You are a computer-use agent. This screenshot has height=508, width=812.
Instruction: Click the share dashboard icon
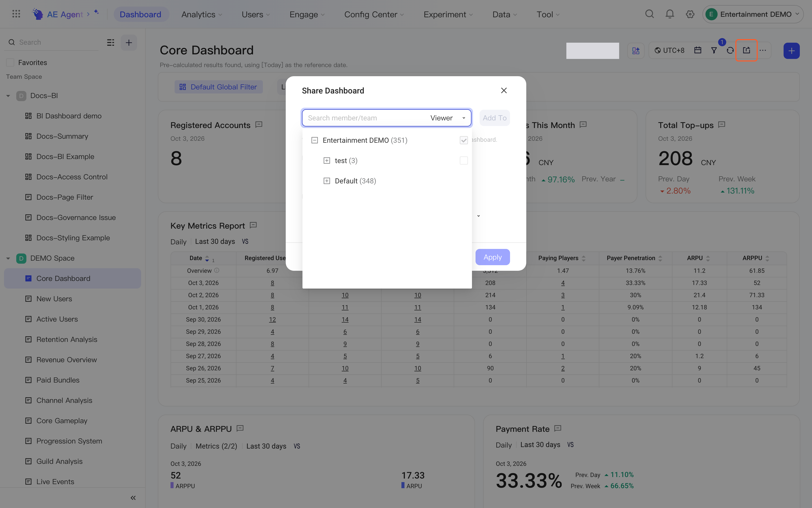pyautogui.click(x=746, y=50)
